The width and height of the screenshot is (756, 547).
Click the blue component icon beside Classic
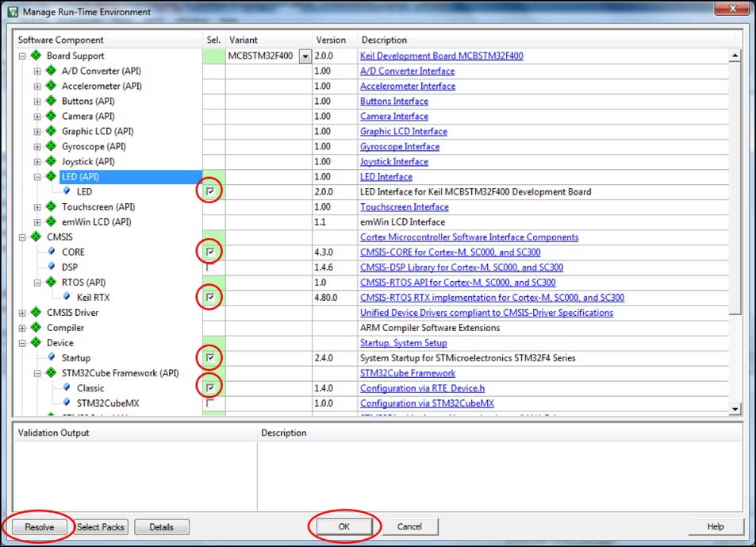67,387
